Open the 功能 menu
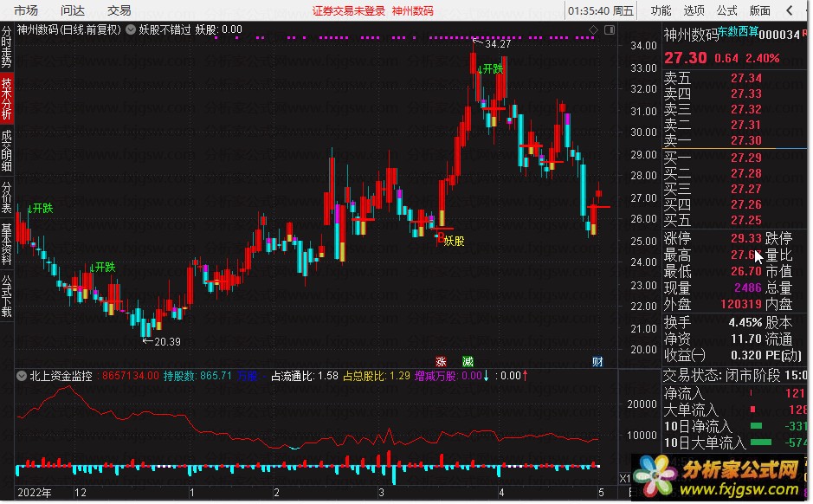 661,10
